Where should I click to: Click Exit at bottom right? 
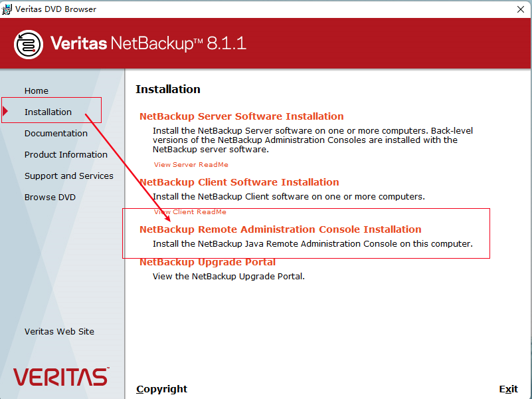[508, 389]
